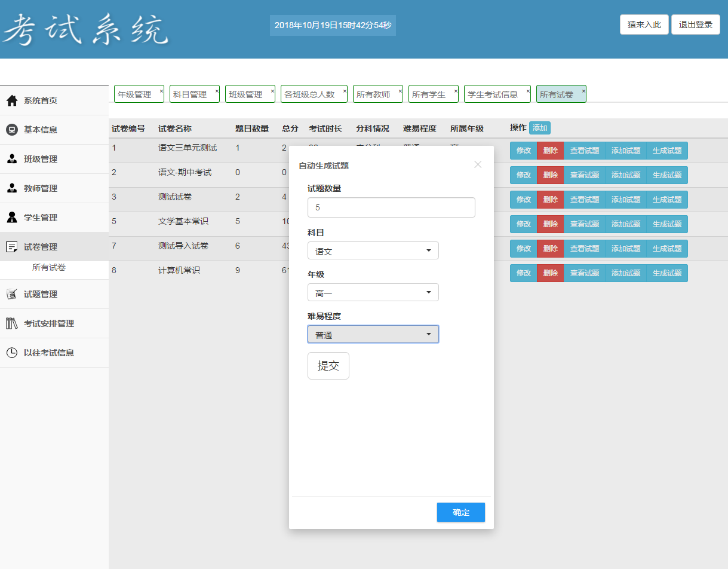The image size is (728, 569).
Task: Select 所有试卷 in the sidebar submenu
Action: pyautogui.click(x=49, y=268)
